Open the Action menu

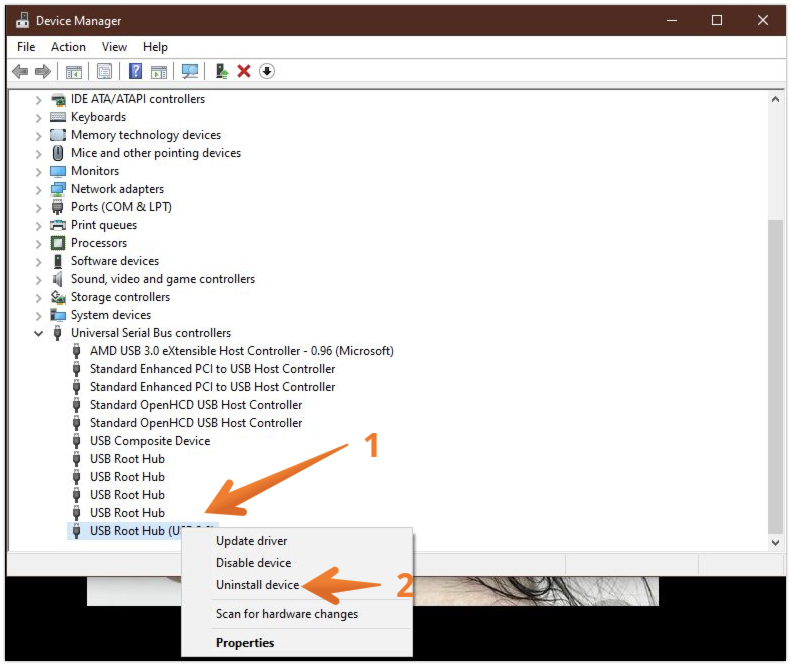(x=68, y=47)
